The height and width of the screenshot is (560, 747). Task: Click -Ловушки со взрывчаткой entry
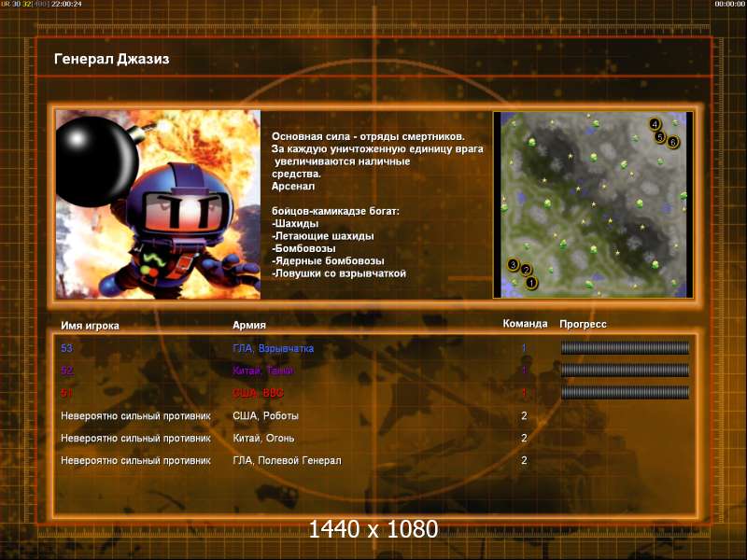pyautogui.click(x=339, y=273)
